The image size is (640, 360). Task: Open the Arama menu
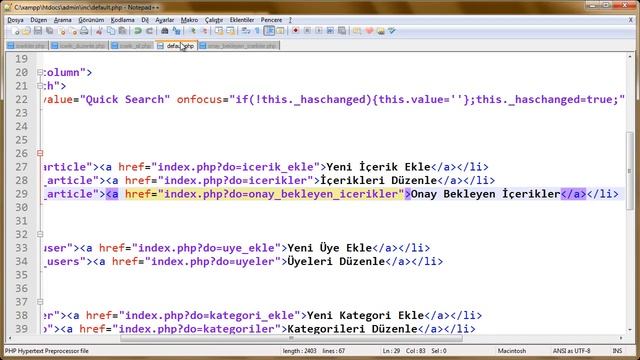[62, 20]
